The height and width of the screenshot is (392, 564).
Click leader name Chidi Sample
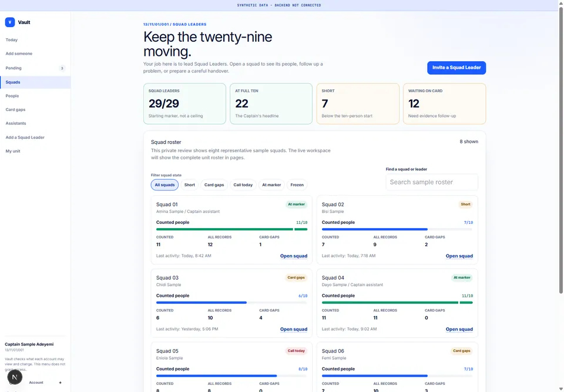[x=169, y=284]
